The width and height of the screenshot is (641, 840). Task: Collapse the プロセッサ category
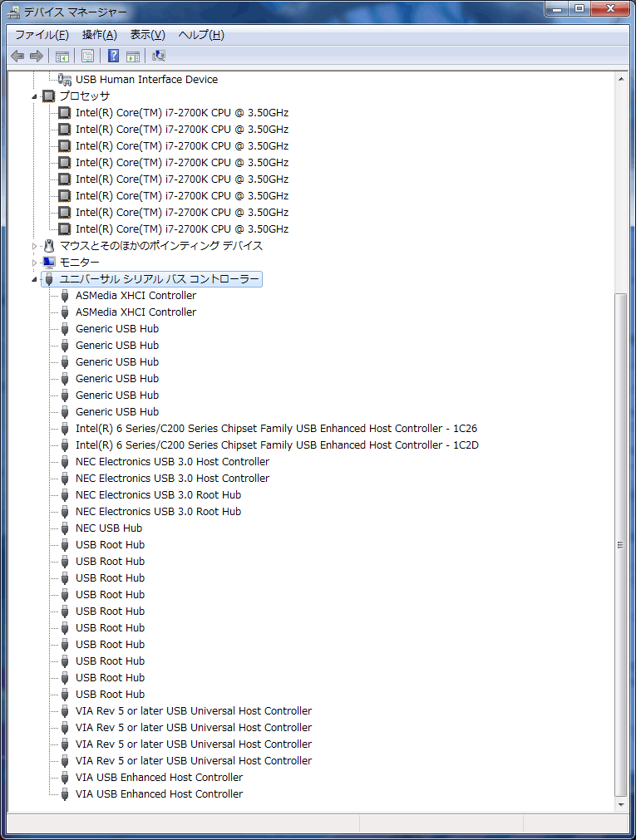coord(34,97)
